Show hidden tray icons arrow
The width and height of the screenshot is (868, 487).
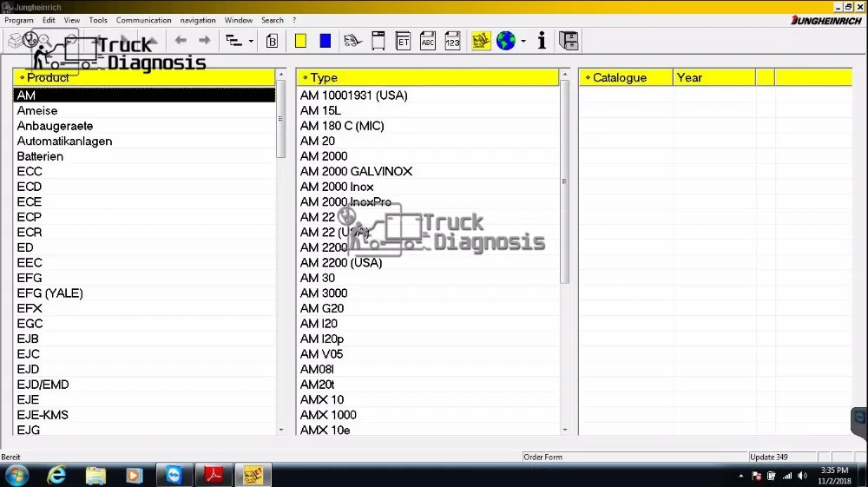coord(740,476)
